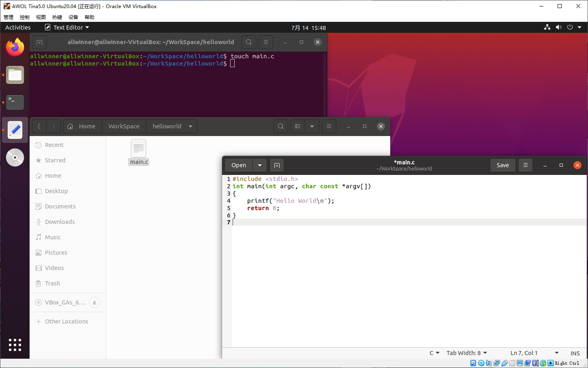Image resolution: width=588 pixels, height=368 pixels.
Task: Open the 控制 menu in VirtualBox
Action: tap(24, 17)
